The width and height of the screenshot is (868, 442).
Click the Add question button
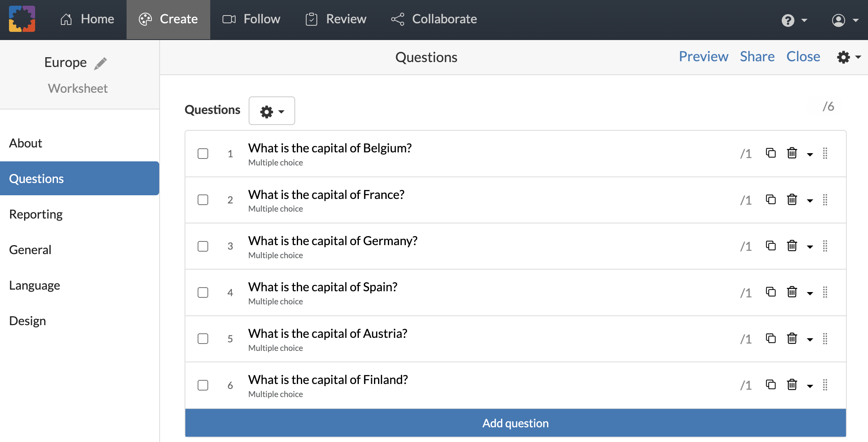(x=515, y=423)
